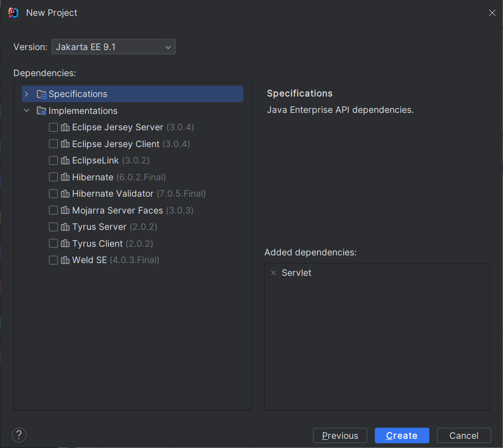Click the Tyrus Client (2.0.2) label
The width and height of the screenshot is (503, 448).
pyautogui.click(x=112, y=243)
